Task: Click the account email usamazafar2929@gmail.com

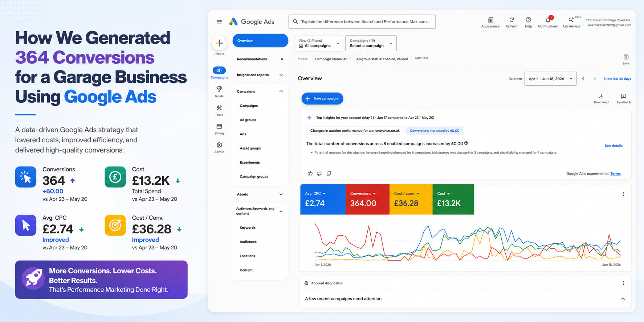Action: tap(610, 25)
